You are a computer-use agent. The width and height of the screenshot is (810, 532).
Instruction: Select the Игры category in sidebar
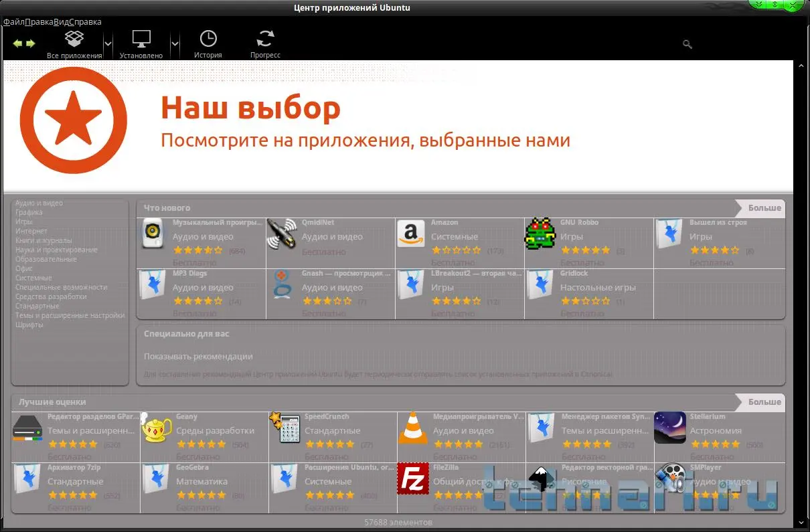pyautogui.click(x=24, y=221)
